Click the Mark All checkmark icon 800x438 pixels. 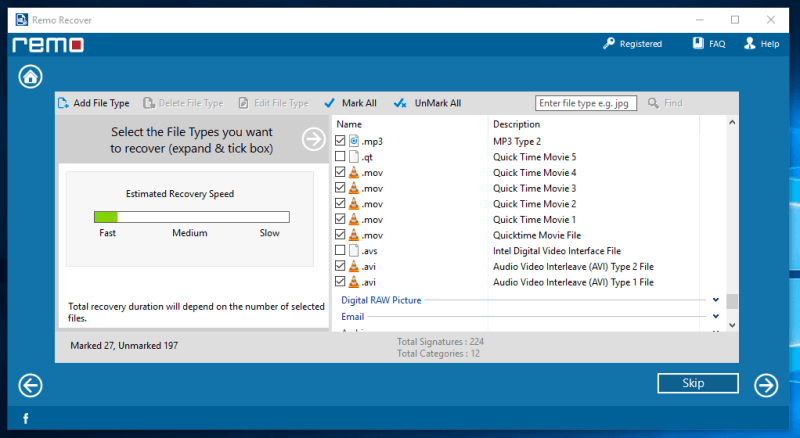[x=330, y=103]
